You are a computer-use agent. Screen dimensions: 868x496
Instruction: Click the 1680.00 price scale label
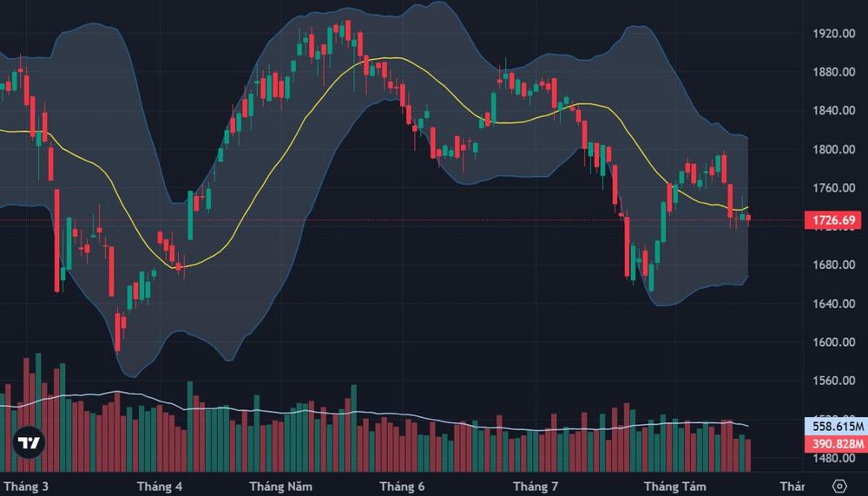tap(833, 264)
